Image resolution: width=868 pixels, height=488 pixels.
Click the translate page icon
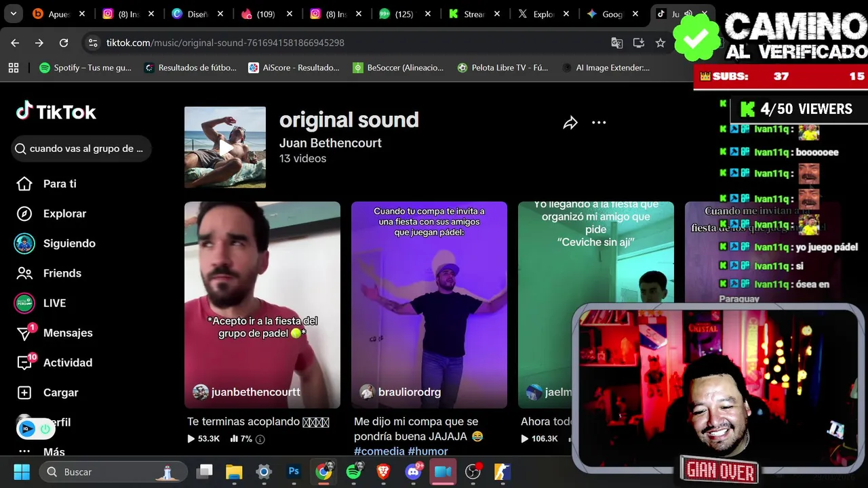point(616,43)
